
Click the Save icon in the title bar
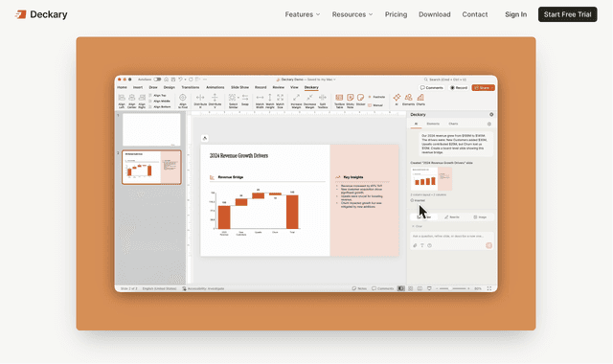[173, 80]
